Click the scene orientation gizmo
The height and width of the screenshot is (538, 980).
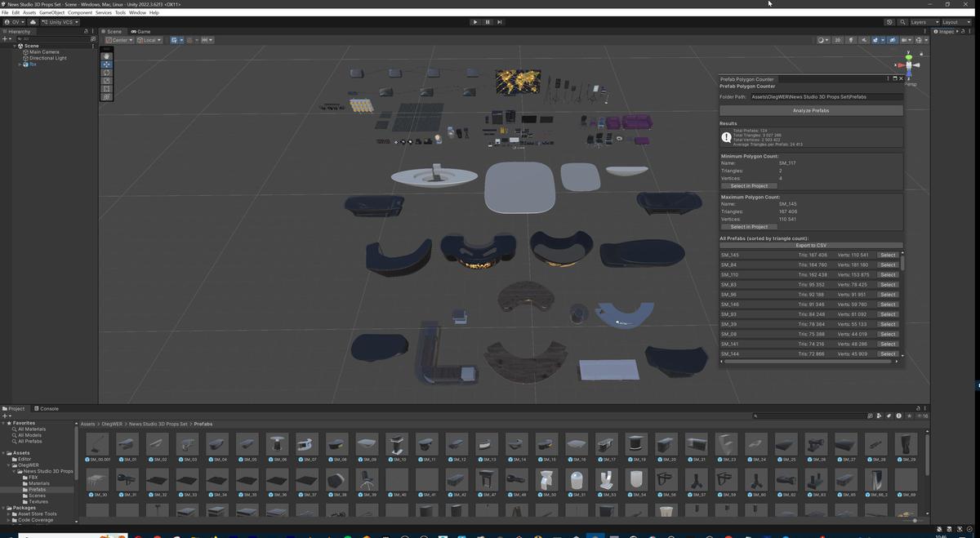click(909, 64)
